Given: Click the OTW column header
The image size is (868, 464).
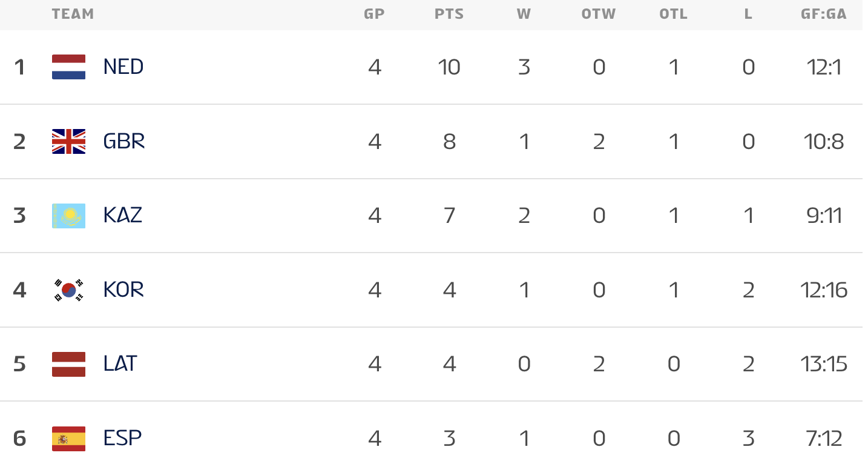Looking at the screenshot, I should coord(599,14).
